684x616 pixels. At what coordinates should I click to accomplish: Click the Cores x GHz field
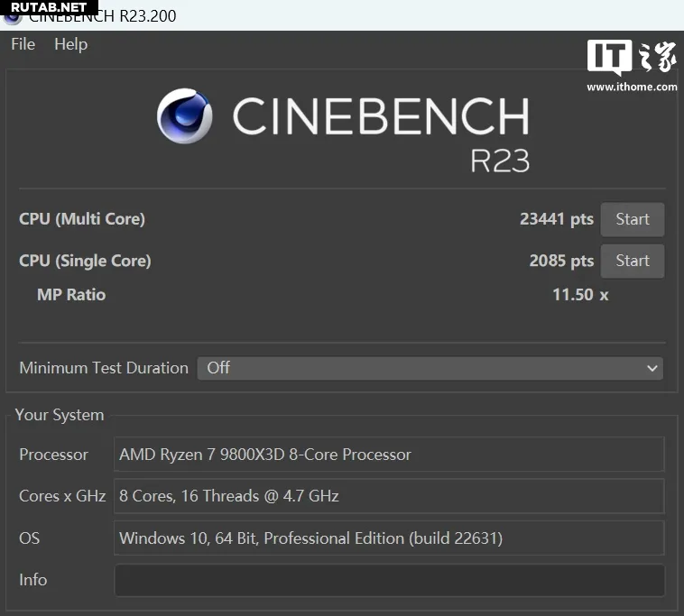(x=389, y=496)
